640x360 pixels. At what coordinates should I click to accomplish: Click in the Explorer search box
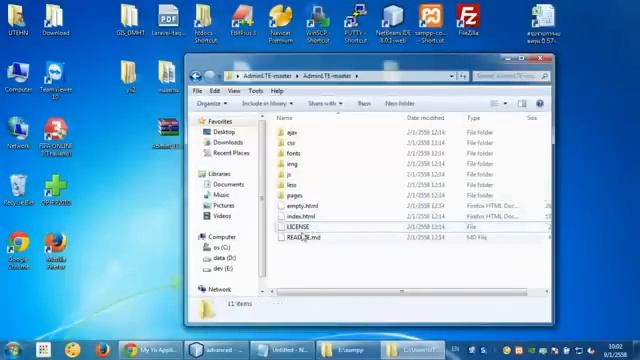[511, 76]
